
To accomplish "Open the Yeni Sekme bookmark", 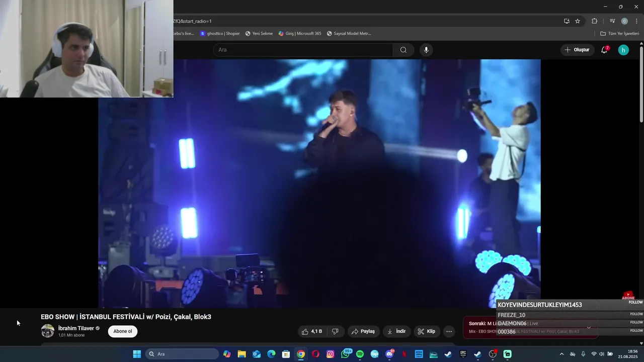I will click(259, 34).
